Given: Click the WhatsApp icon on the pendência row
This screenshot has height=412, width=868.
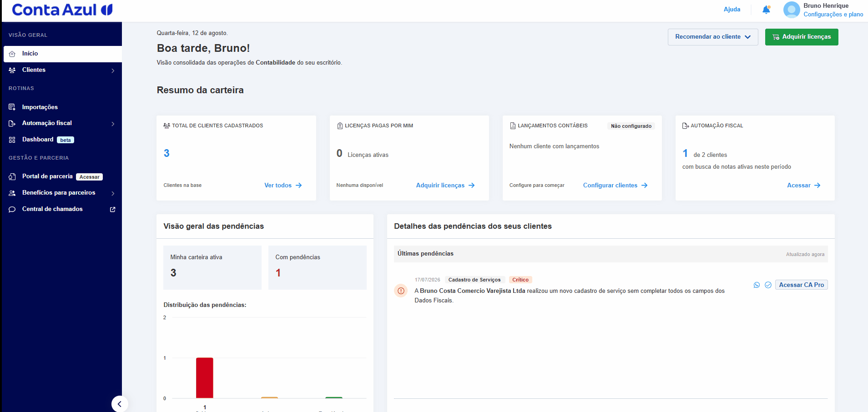Looking at the screenshot, I should pyautogui.click(x=757, y=285).
